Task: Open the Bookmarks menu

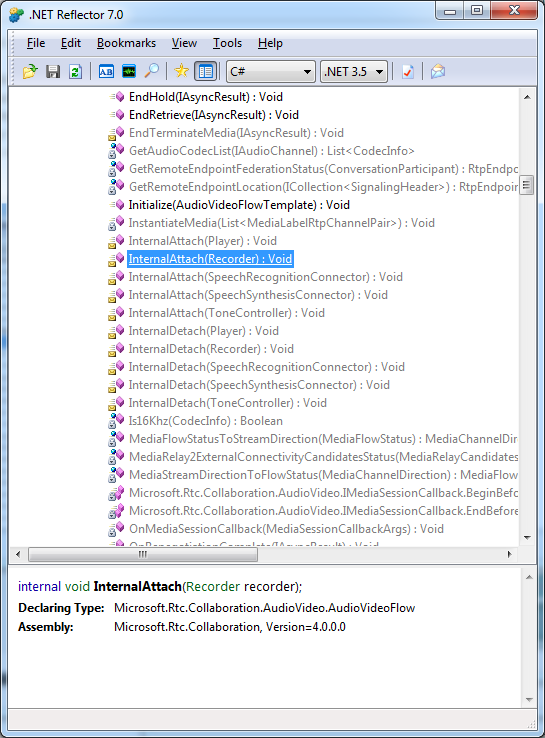Action: click(x=126, y=43)
